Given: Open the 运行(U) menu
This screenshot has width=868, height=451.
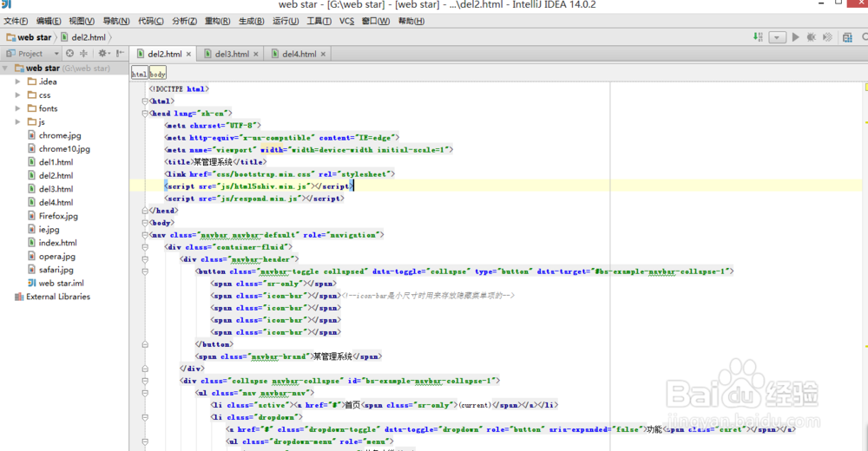Looking at the screenshot, I should tap(285, 21).
